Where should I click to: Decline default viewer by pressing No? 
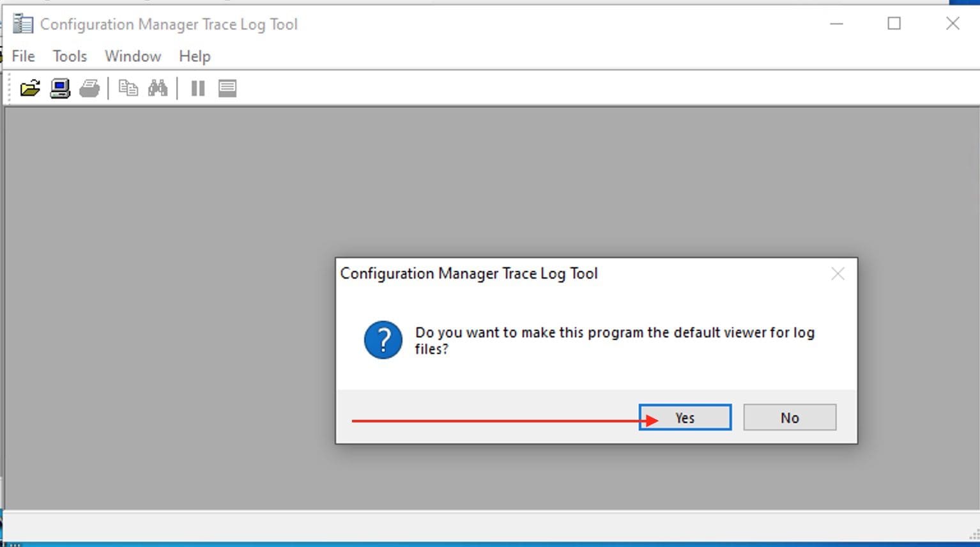(x=790, y=417)
